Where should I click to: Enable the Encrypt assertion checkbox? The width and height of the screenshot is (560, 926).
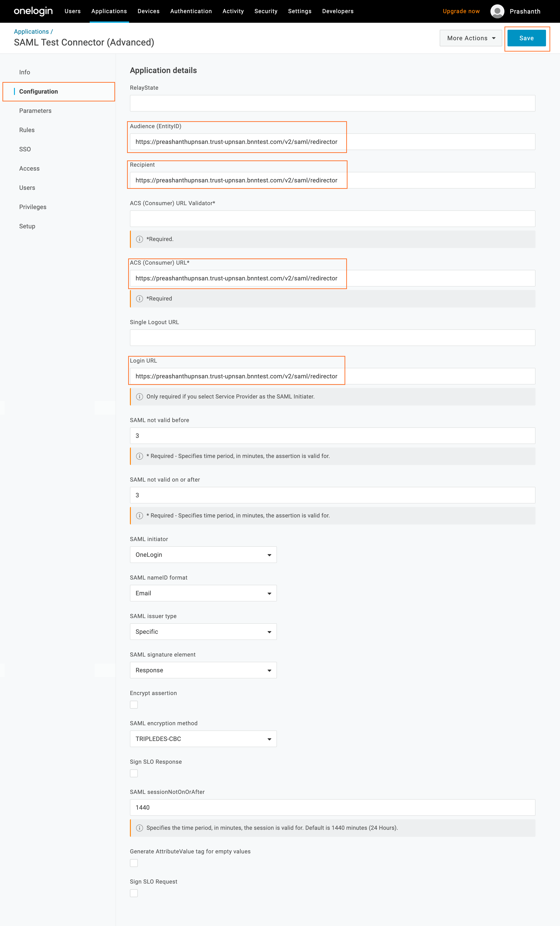pyautogui.click(x=134, y=705)
